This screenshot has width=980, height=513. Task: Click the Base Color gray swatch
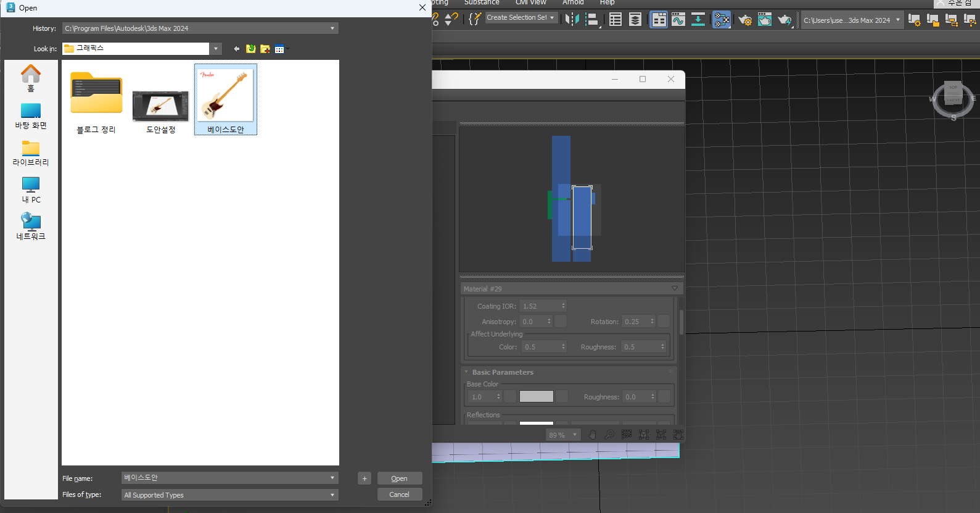[536, 397]
